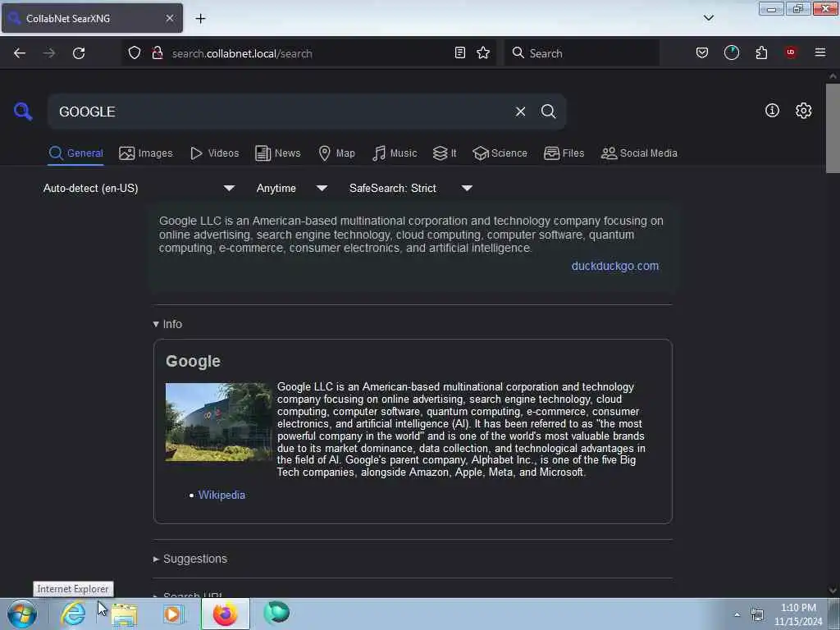Switch to the Music search tab
840x630 pixels.
[x=395, y=153]
